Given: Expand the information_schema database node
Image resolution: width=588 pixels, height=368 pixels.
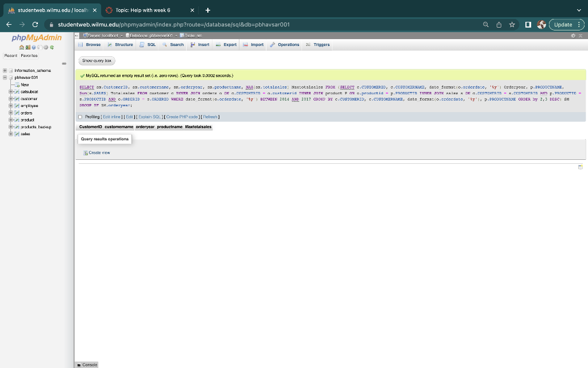Looking at the screenshot, I should pos(5,71).
